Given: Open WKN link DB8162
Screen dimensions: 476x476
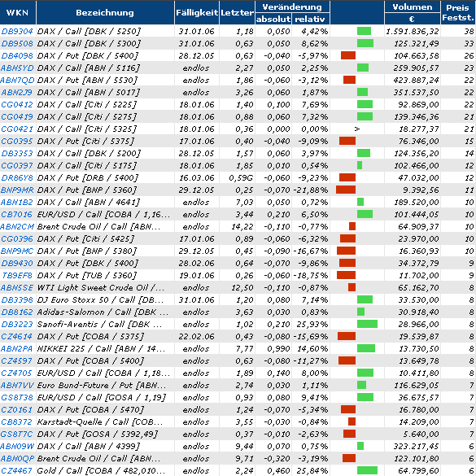Looking at the screenshot, I should (17, 312).
